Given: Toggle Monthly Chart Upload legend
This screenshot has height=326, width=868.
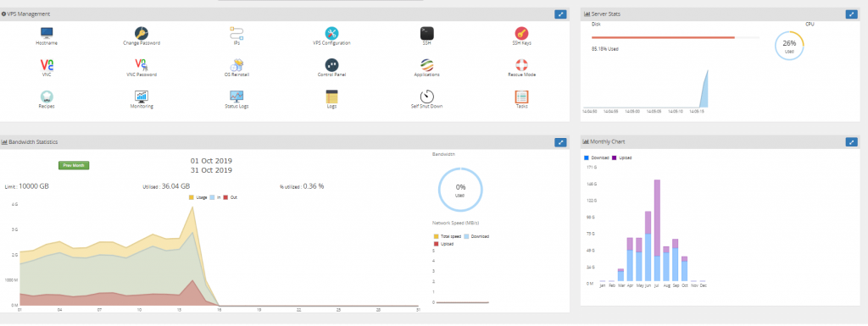Looking at the screenshot, I should 621,157.
